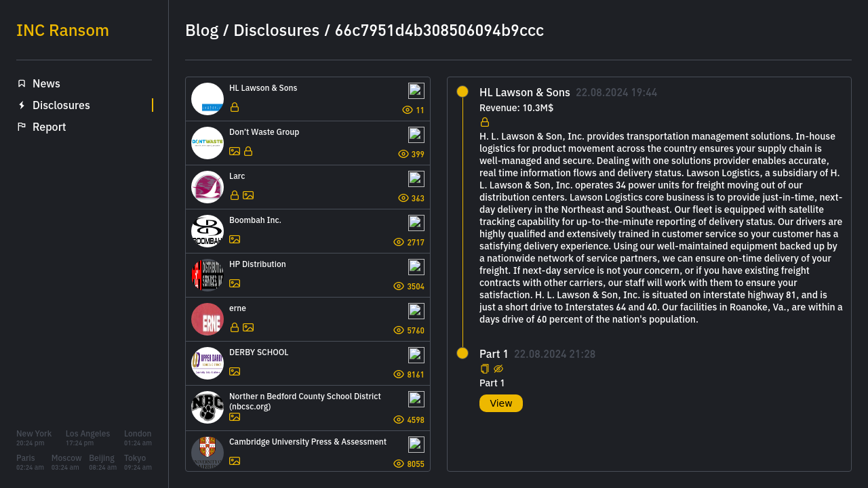Click the Disclosures lightning bolt icon

22,105
